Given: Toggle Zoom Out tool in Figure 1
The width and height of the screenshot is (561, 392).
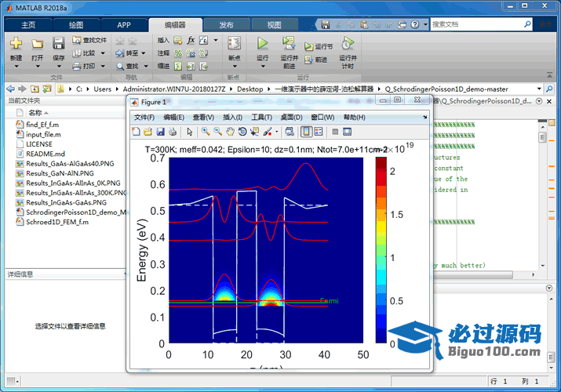Looking at the screenshot, I should pyautogui.click(x=217, y=132).
